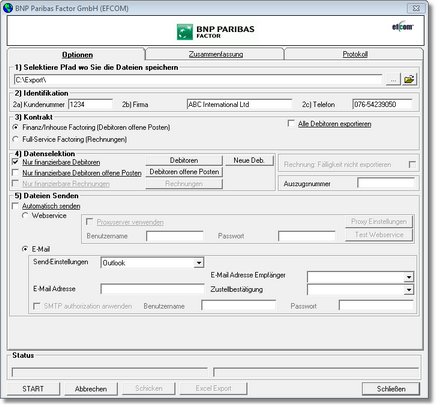Switch to the Zusammenfassung tab
This screenshot has width=436, height=406.
tap(216, 54)
